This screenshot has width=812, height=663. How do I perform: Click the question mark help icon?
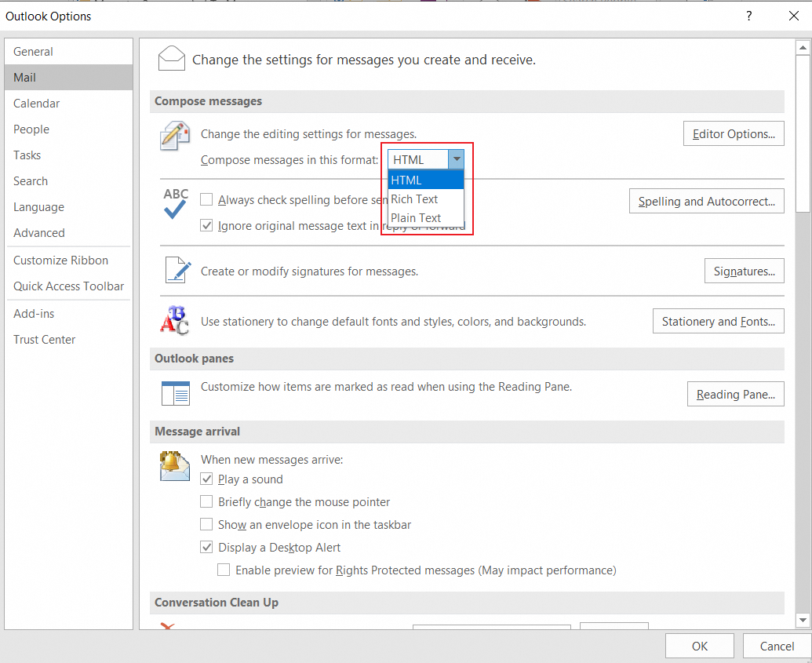coord(748,16)
